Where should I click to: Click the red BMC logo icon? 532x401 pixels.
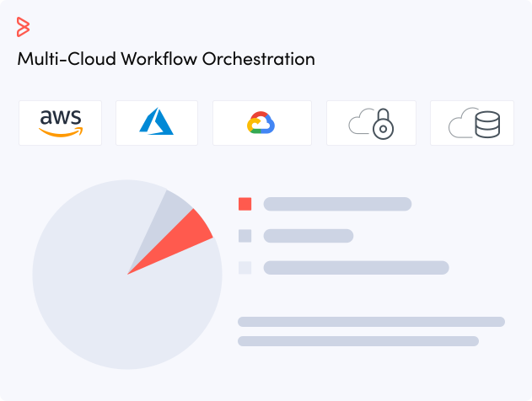[23, 27]
